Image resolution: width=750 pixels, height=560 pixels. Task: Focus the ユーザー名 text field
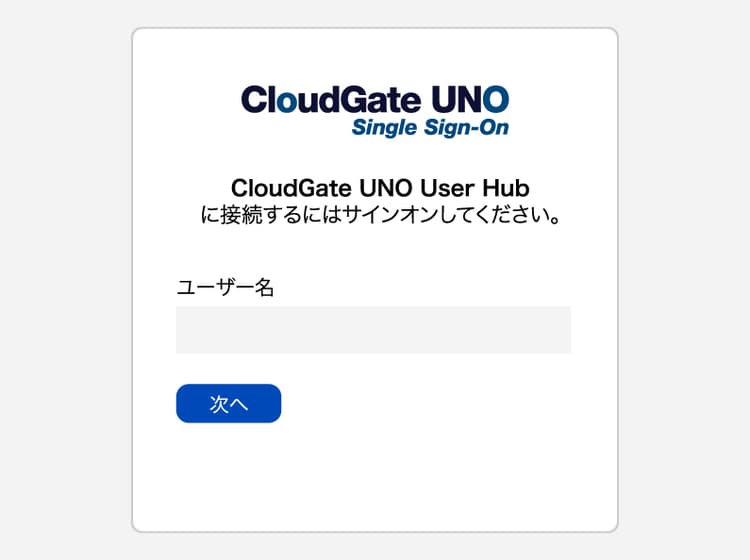click(x=373, y=330)
